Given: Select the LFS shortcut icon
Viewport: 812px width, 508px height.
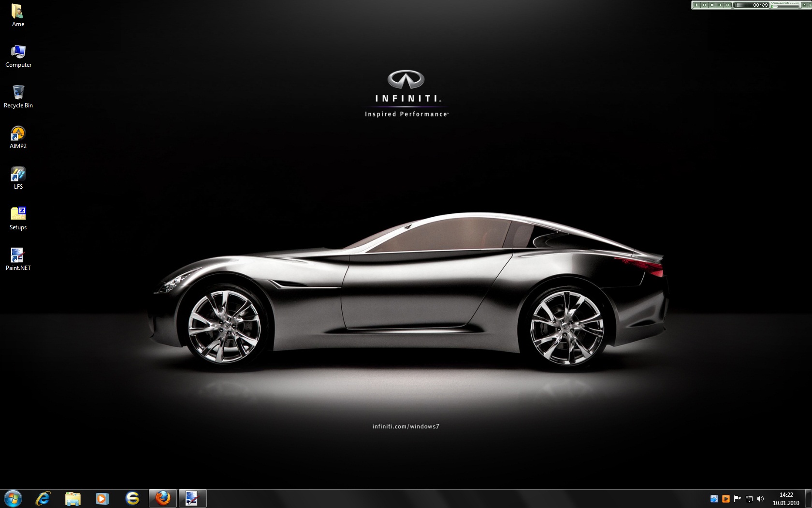Looking at the screenshot, I should (18, 178).
